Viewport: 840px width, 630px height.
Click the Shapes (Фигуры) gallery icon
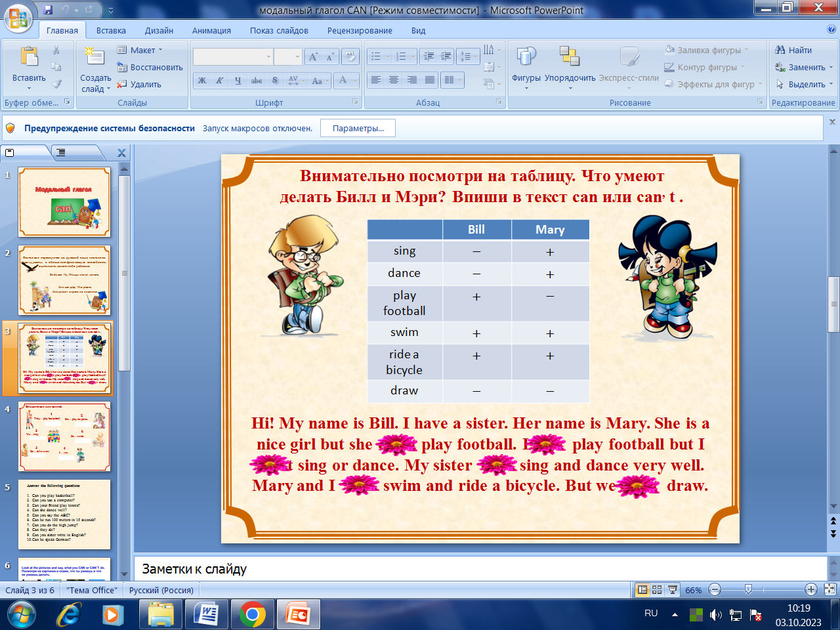tap(526, 58)
